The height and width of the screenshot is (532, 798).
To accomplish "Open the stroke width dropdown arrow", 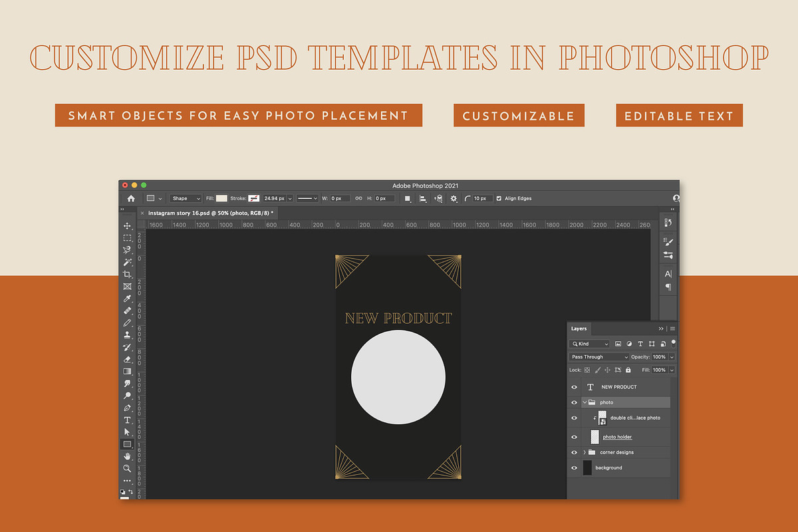I will coord(290,198).
